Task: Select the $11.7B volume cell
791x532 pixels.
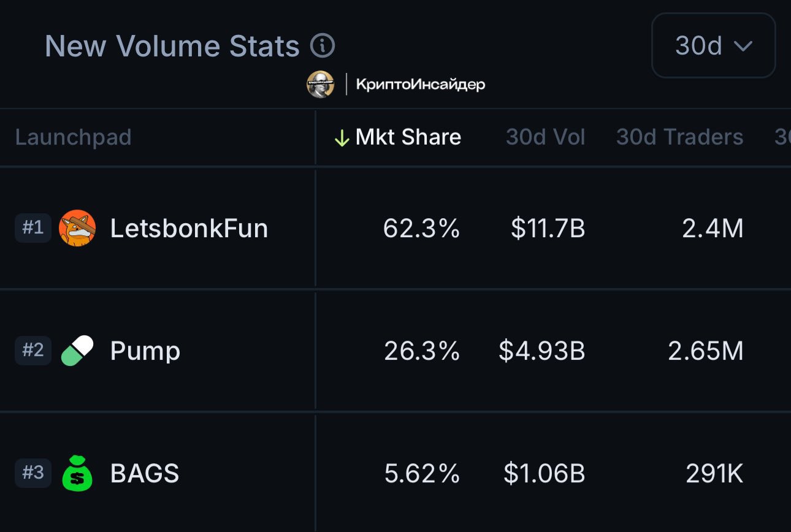Action: 548,229
